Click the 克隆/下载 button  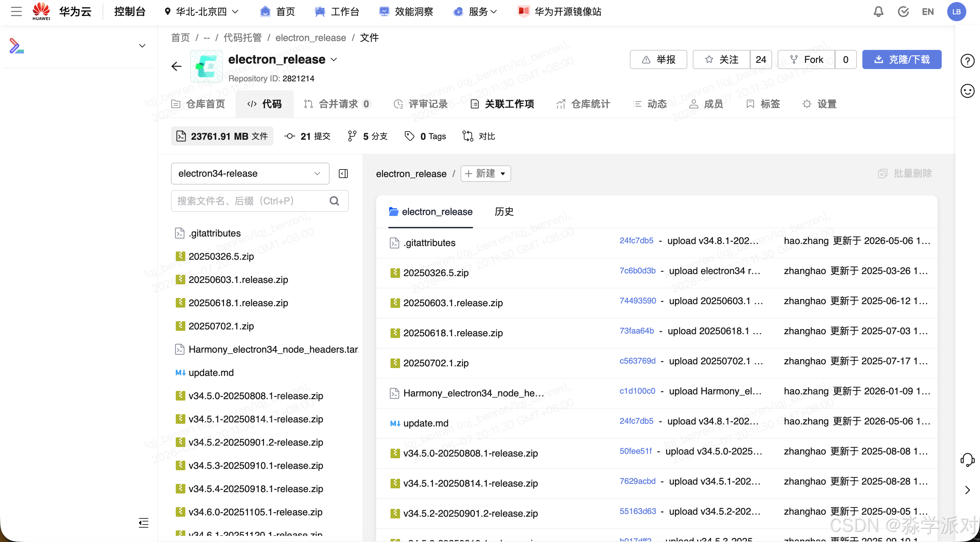coord(902,60)
